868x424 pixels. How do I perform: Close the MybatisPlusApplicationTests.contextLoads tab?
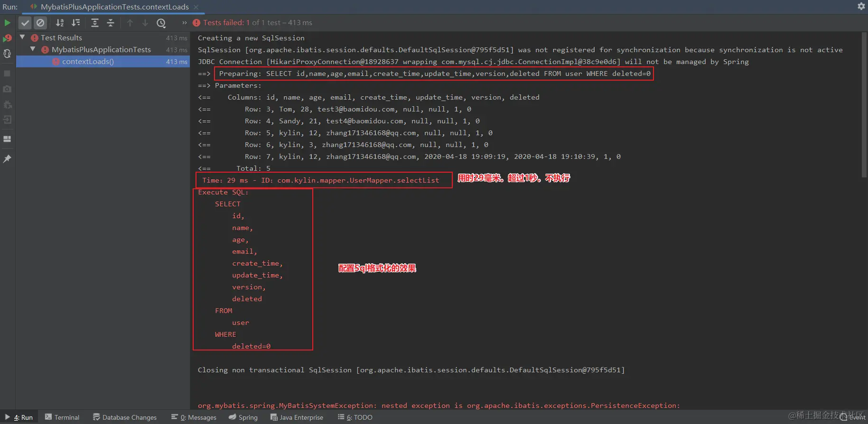click(196, 7)
